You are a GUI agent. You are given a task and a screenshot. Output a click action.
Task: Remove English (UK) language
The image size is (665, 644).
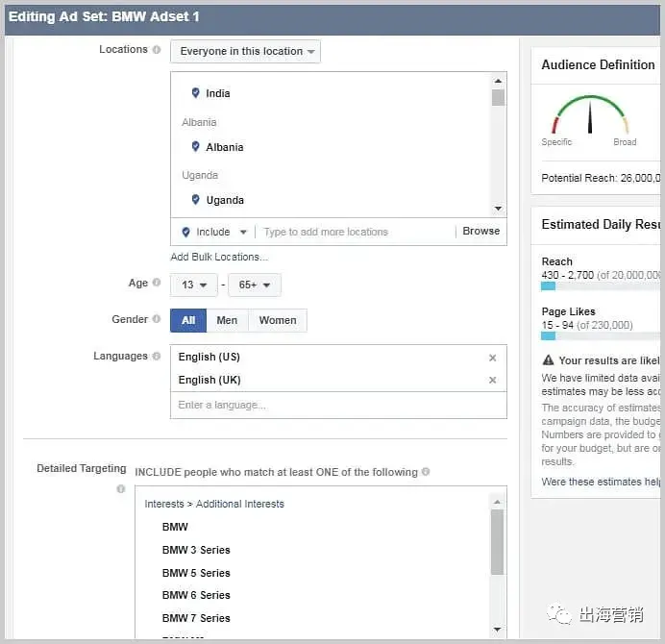[x=492, y=380]
